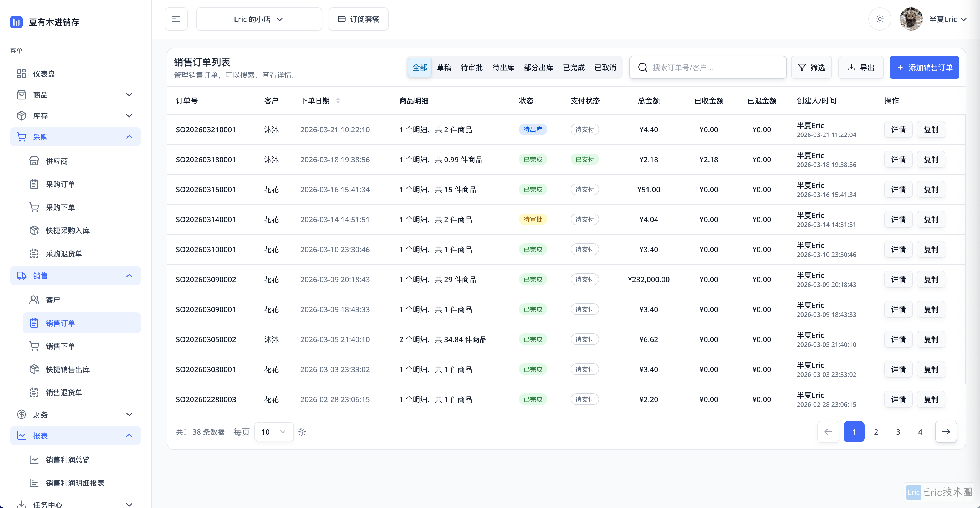
Task: Sort by order date (下单日期) column
Action: [x=338, y=101]
